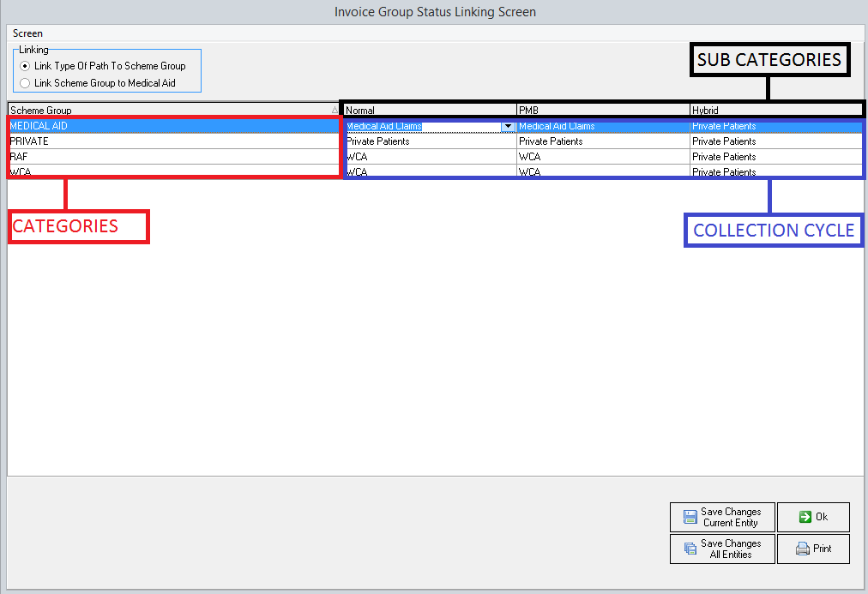Click the printer icon on Print
Screen dimensions: 868x594
(803, 549)
